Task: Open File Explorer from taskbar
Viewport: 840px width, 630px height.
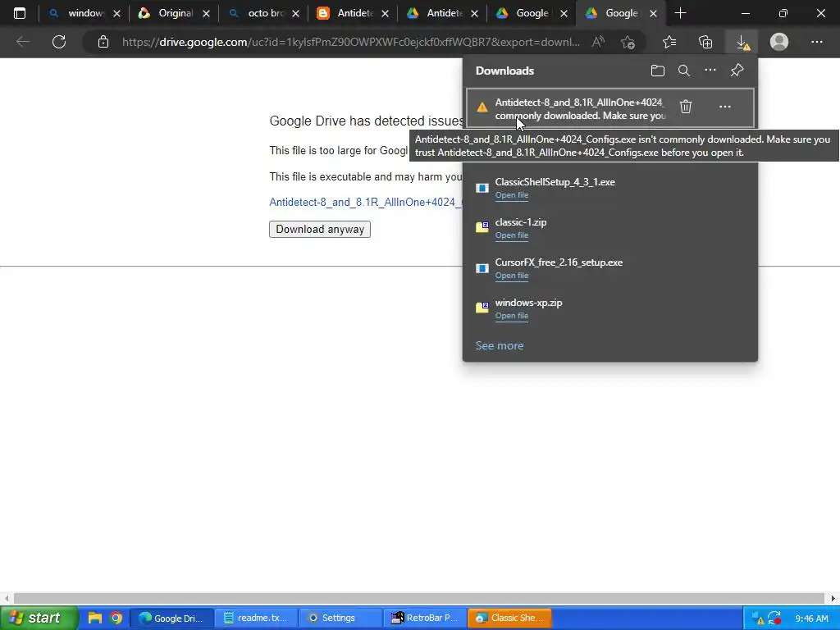Action: 95,618
